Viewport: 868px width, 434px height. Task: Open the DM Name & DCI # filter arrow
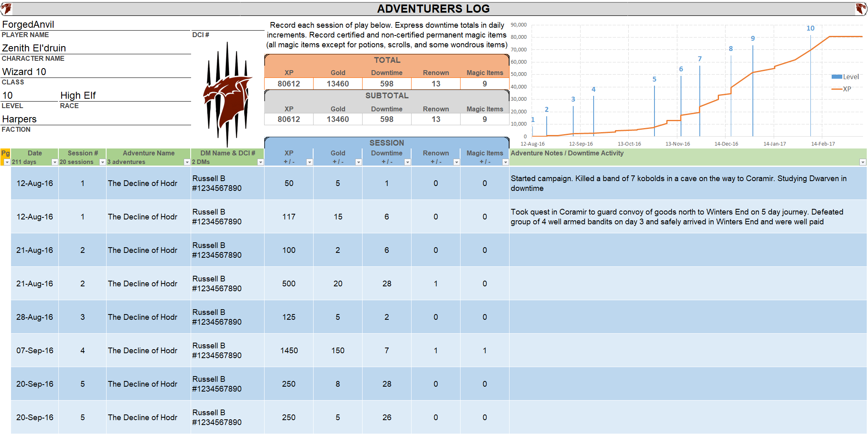point(260,162)
